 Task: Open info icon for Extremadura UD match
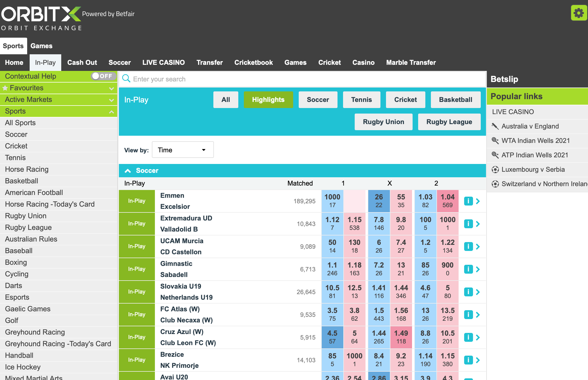click(x=468, y=224)
